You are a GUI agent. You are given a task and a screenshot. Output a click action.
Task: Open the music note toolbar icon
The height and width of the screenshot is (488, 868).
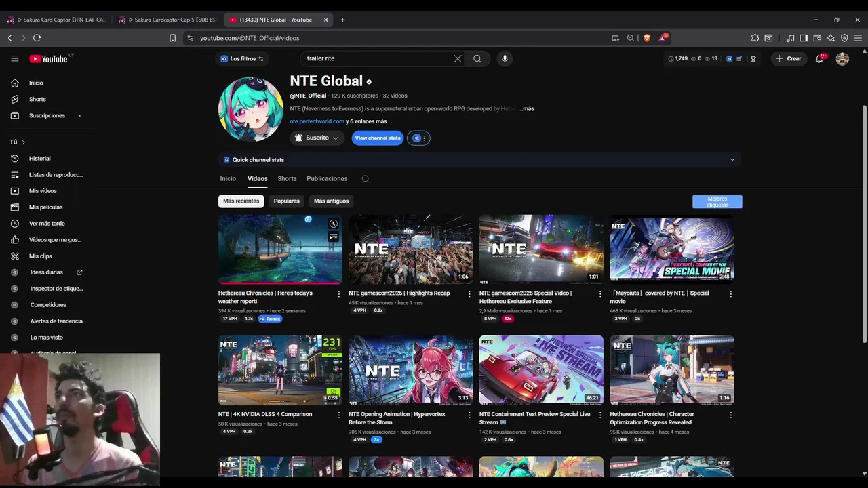[x=790, y=38]
